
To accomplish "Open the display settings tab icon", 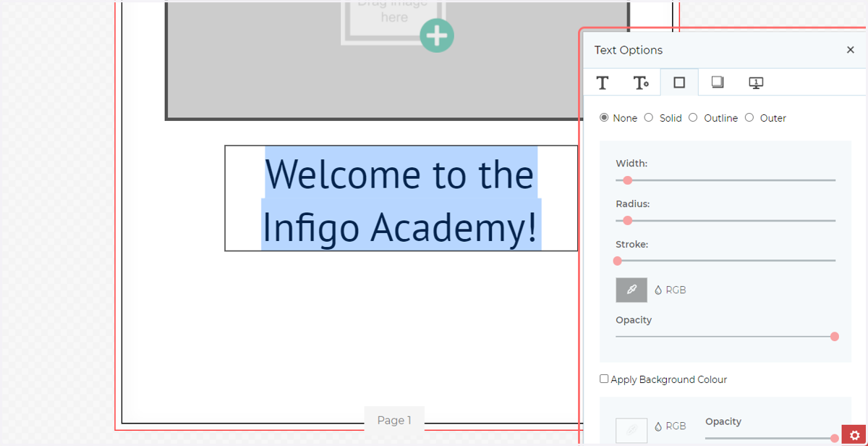I will tap(756, 83).
